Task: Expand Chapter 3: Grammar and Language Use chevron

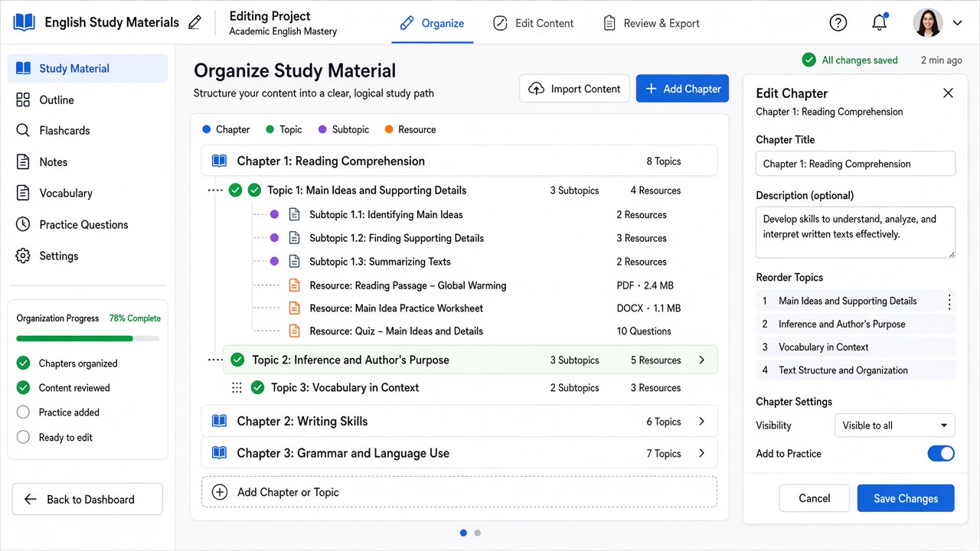Action: (701, 453)
